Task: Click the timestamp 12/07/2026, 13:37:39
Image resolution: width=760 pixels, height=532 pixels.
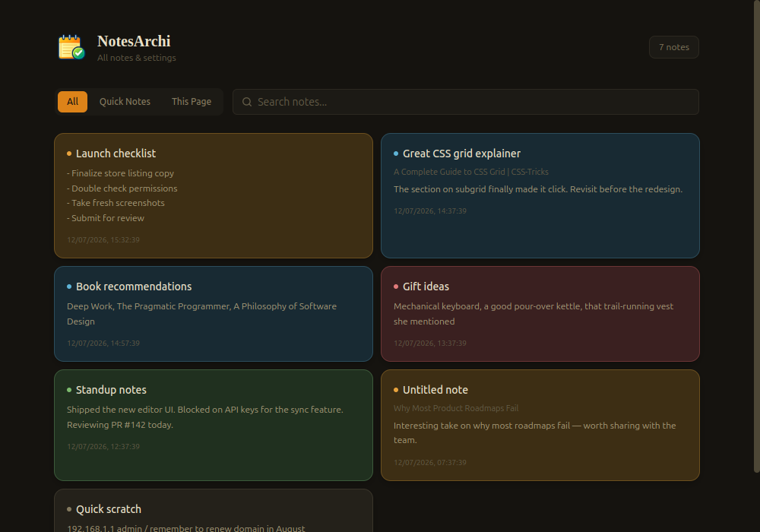Action: point(430,344)
